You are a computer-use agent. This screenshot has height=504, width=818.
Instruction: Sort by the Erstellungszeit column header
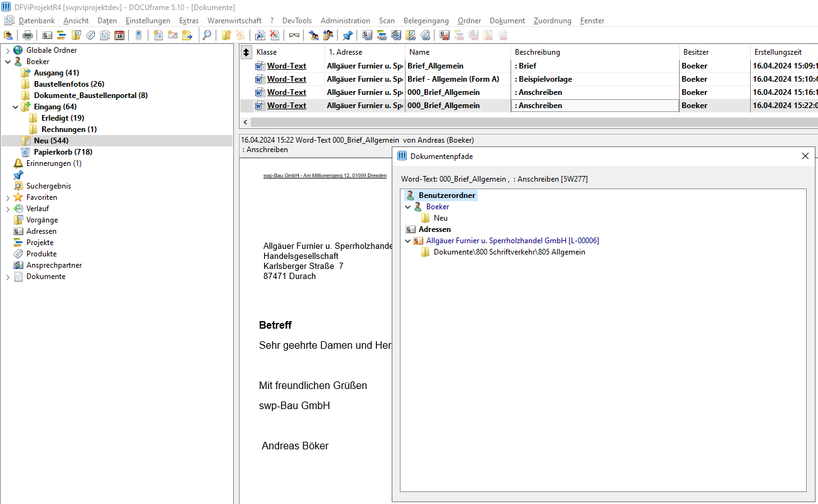click(778, 52)
